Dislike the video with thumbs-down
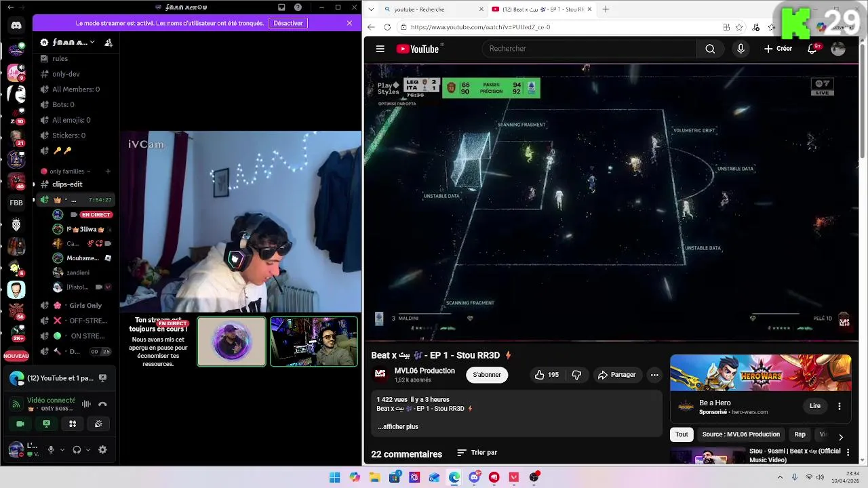 (576, 375)
